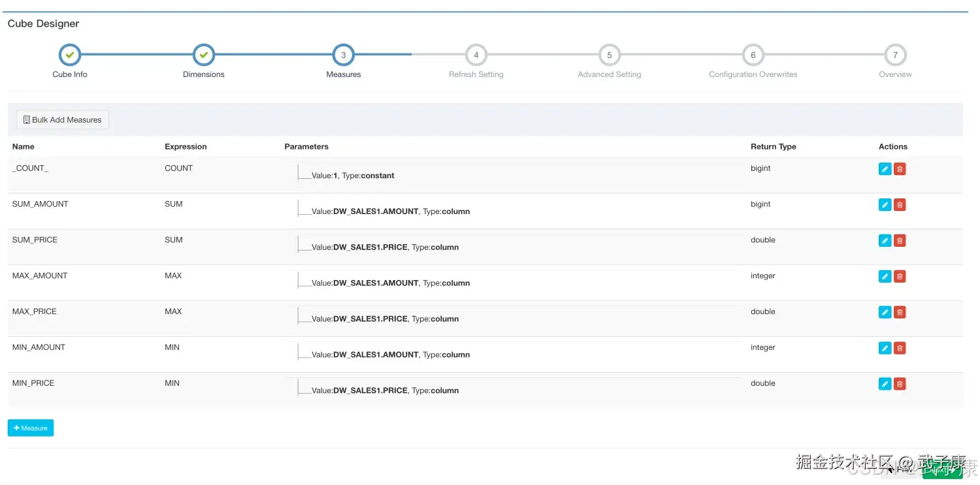Click SUM expression in SUM_PRICE row
Screen dimensions: 980x485
[x=174, y=240]
